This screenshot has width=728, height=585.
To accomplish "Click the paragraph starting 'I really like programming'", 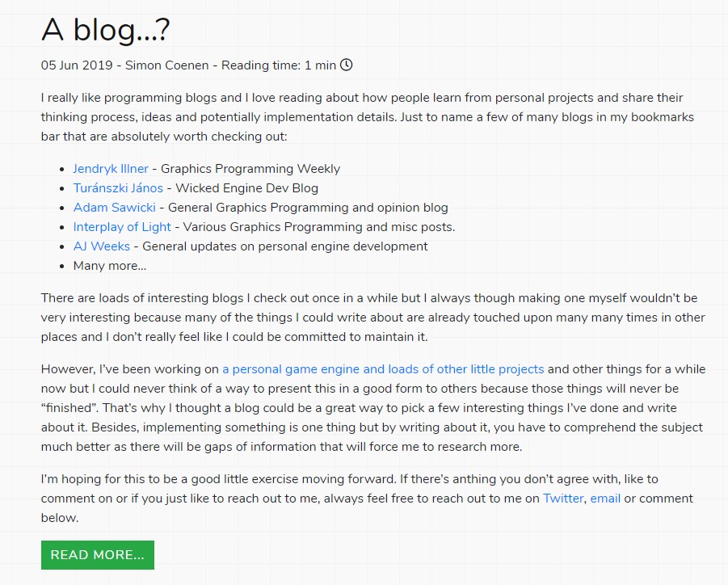I will 368,117.
